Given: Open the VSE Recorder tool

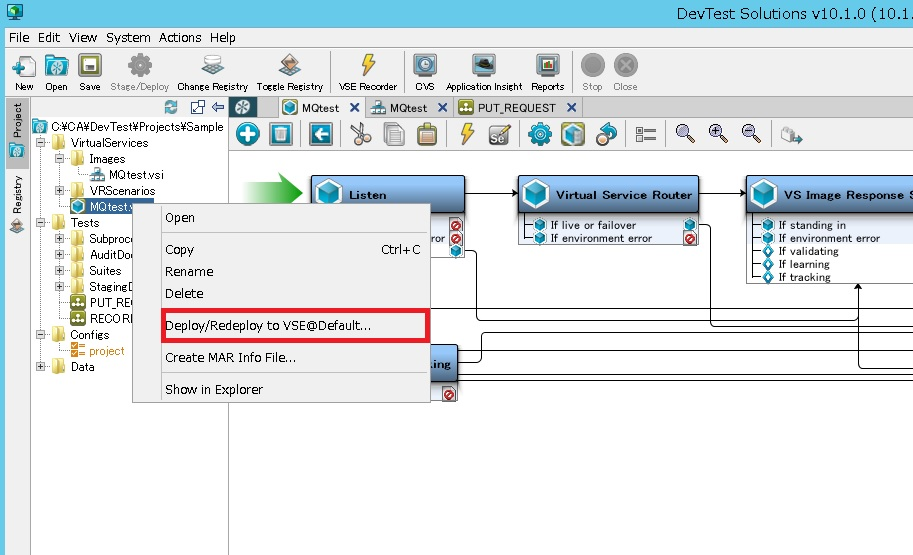Looking at the screenshot, I should (367, 72).
